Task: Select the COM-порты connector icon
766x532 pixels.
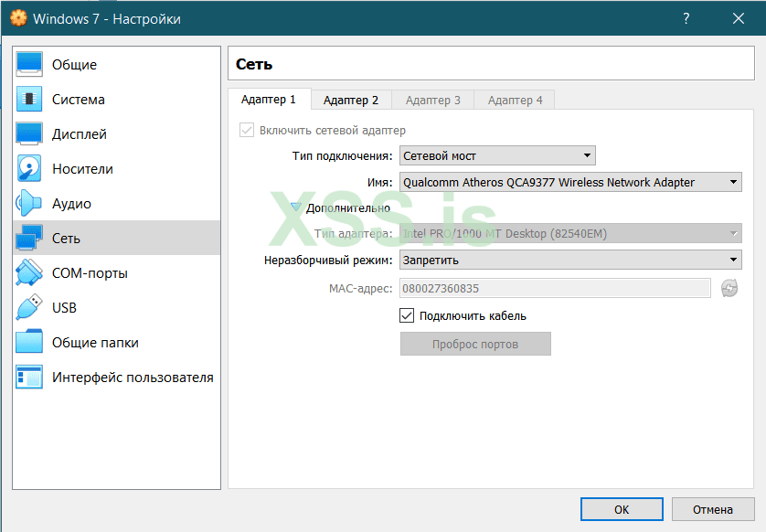Action: tap(29, 273)
